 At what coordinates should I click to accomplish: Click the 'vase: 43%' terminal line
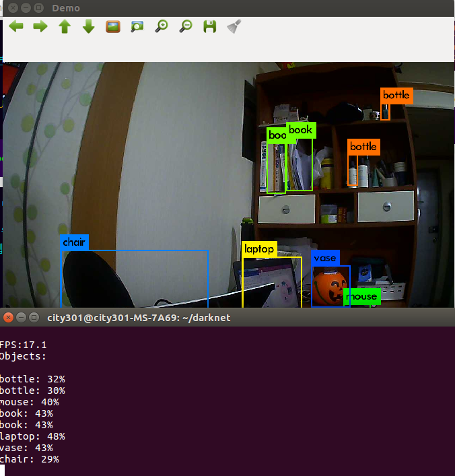(26, 448)
